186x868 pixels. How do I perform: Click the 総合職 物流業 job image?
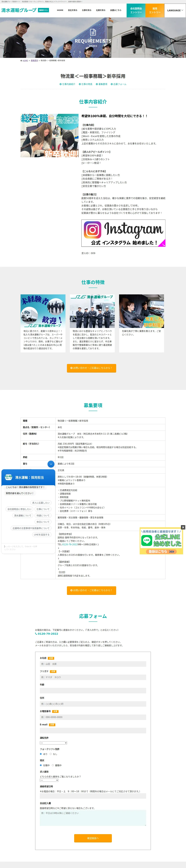tap(50, 135)
